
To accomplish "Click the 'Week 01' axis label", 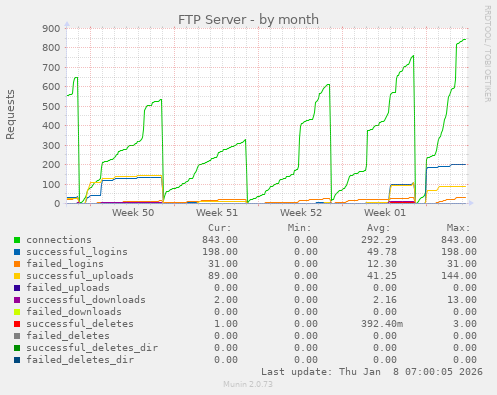I will pos(385,213).
